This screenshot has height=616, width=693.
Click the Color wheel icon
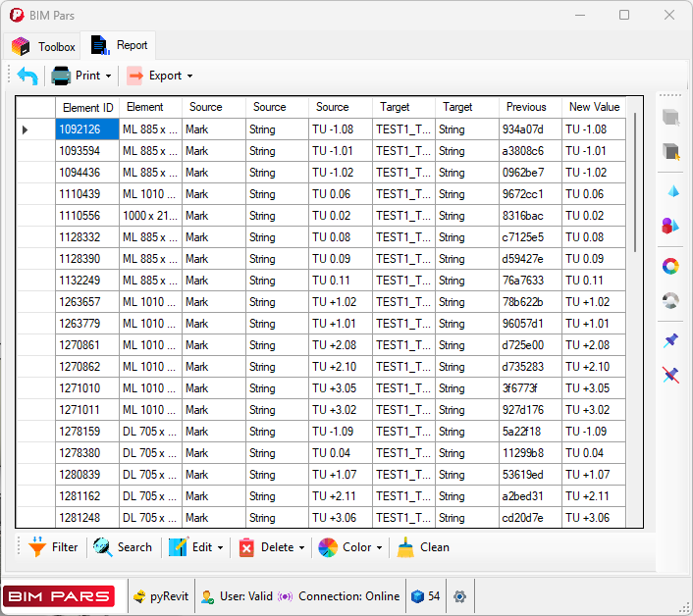click(x=328, y=547)
